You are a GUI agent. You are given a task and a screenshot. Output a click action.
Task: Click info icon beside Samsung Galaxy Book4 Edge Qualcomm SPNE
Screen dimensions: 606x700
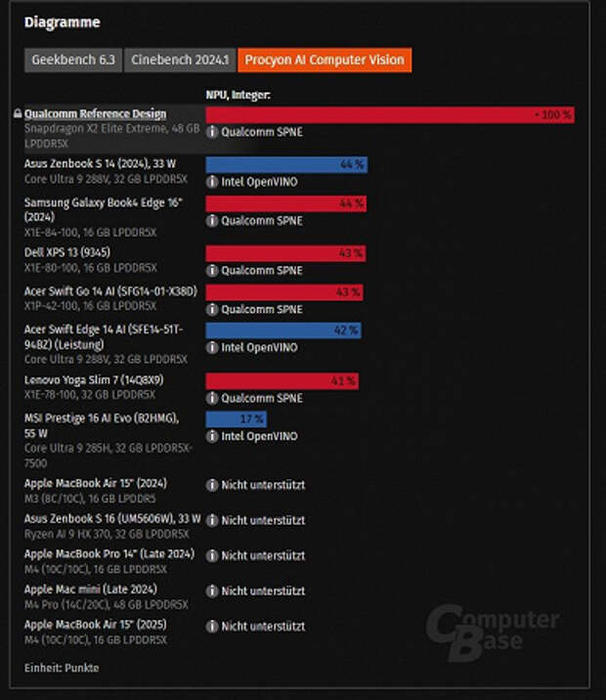[x=211, y=220]
